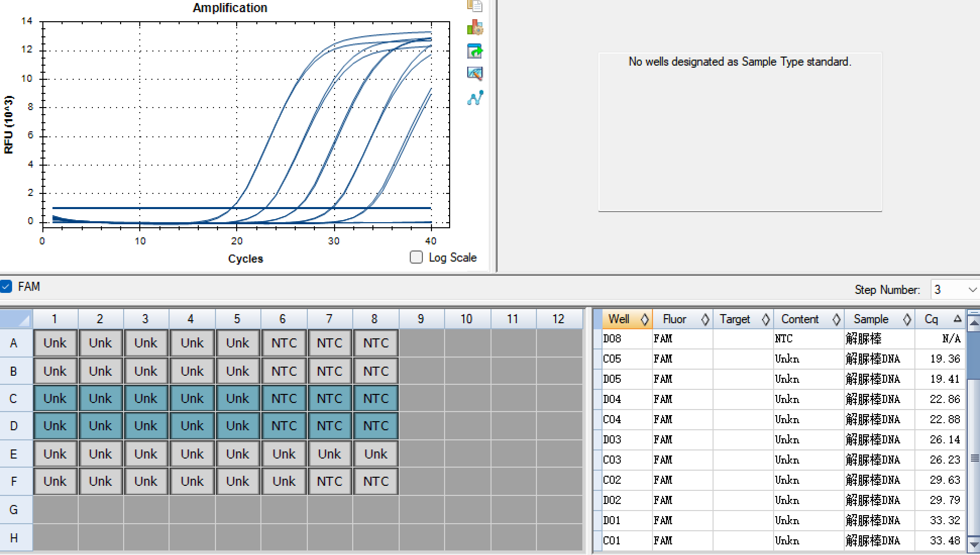This screenshot has height=555, width=980.
Task: Select NTC well F7 in the plate
Action: [330, 481]
